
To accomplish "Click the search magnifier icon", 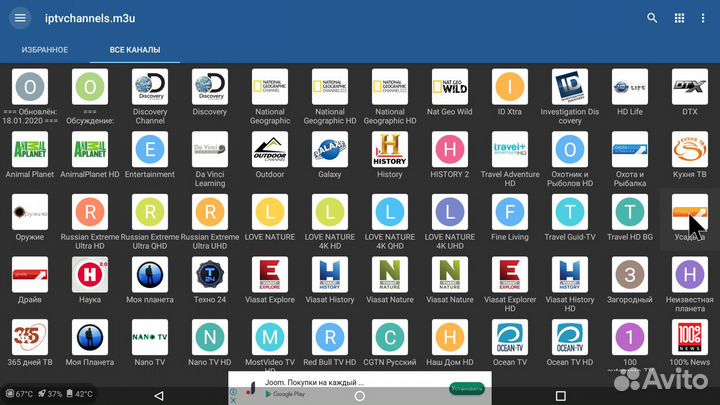I will coord(652,19).
